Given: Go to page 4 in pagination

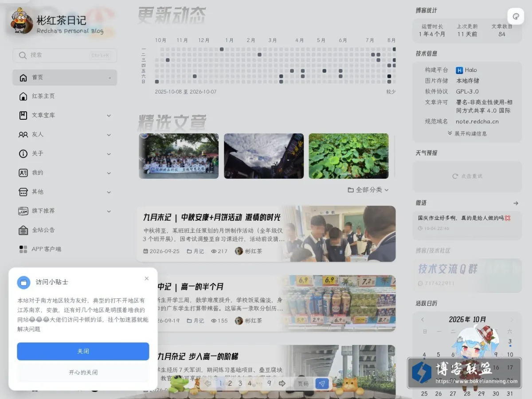Looking at the screenshot, I should coord(250,383).
